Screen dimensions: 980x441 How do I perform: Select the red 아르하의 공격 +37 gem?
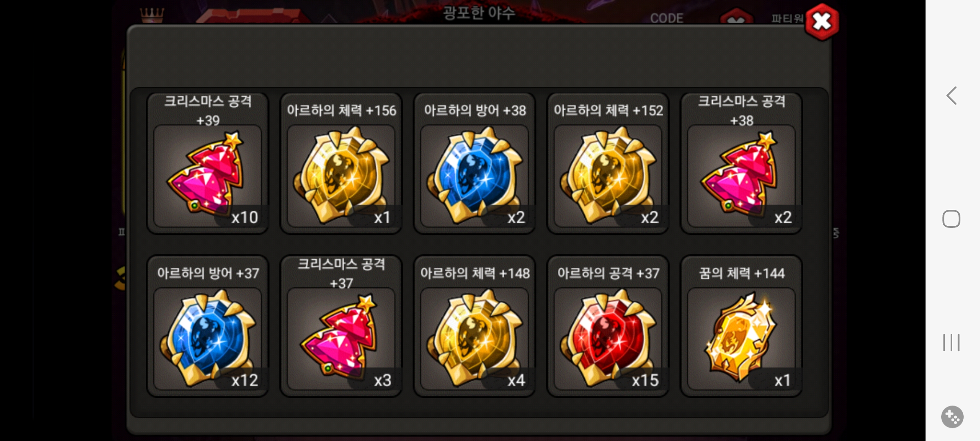608,326
